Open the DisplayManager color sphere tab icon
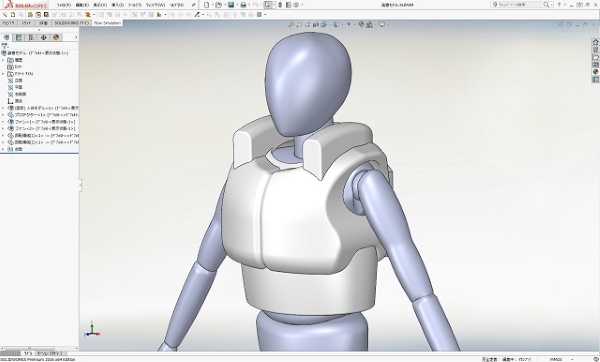Image resolution: width=600 pixels, height=362 pixels. 56,37
